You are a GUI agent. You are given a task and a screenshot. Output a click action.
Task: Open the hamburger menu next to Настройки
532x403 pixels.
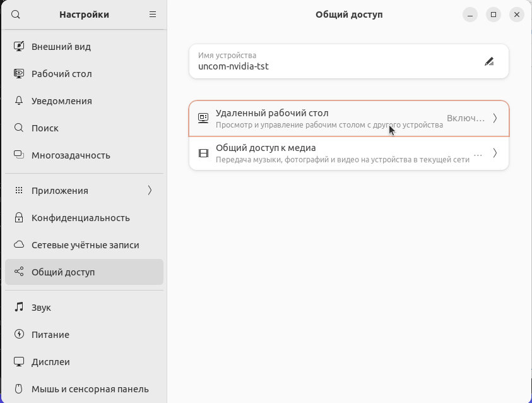click(153, 15)
